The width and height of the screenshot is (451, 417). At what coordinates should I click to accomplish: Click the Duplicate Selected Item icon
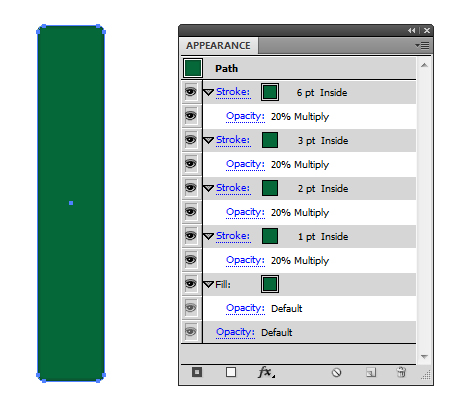pos(371,372)
